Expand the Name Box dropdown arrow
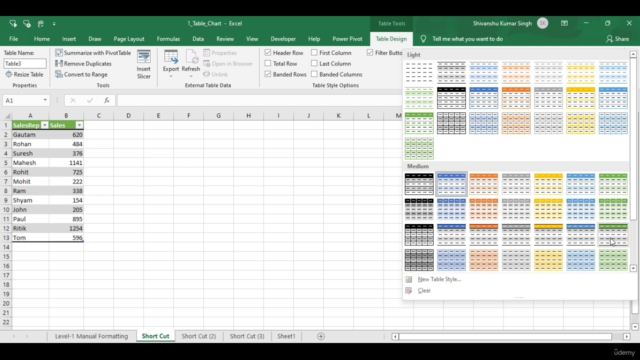640x360 pixels. (45, 100)
